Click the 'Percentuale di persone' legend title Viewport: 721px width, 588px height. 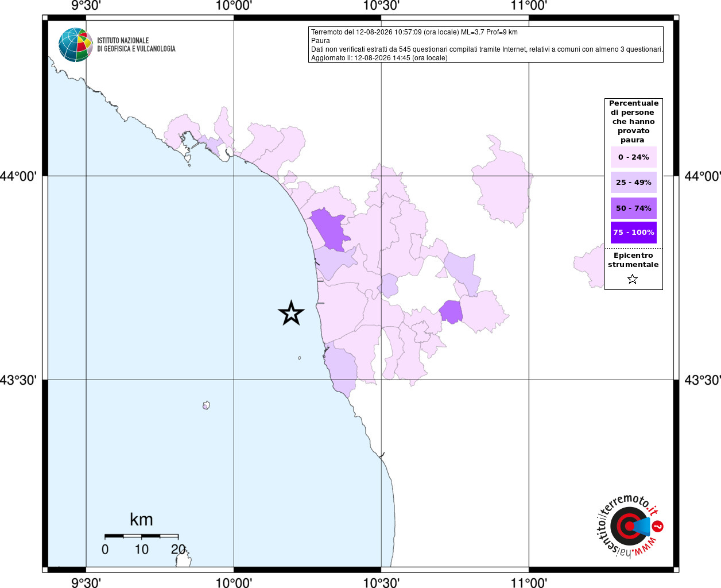coord(633,121)
